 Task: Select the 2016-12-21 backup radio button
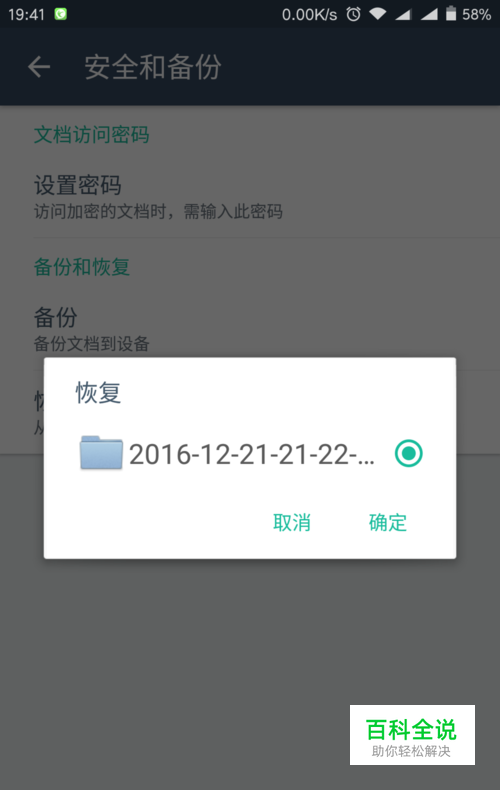click(408, 453)
